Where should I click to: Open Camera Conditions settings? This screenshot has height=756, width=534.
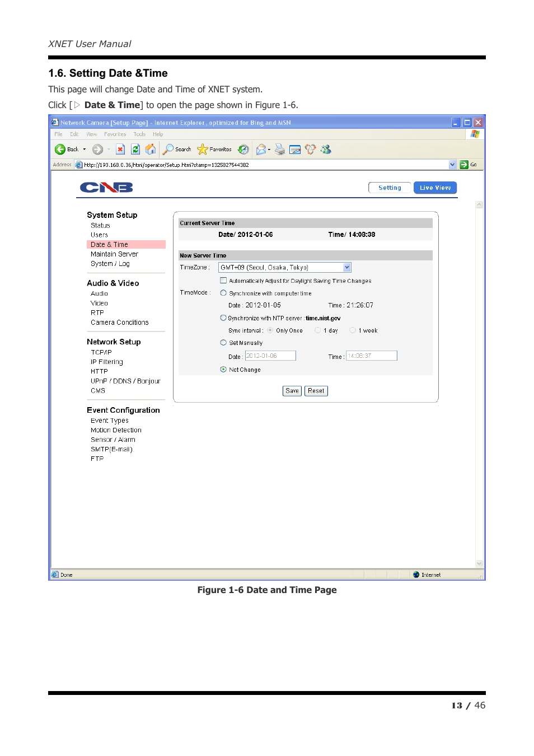pyautogui.click(x=119, y=323)
